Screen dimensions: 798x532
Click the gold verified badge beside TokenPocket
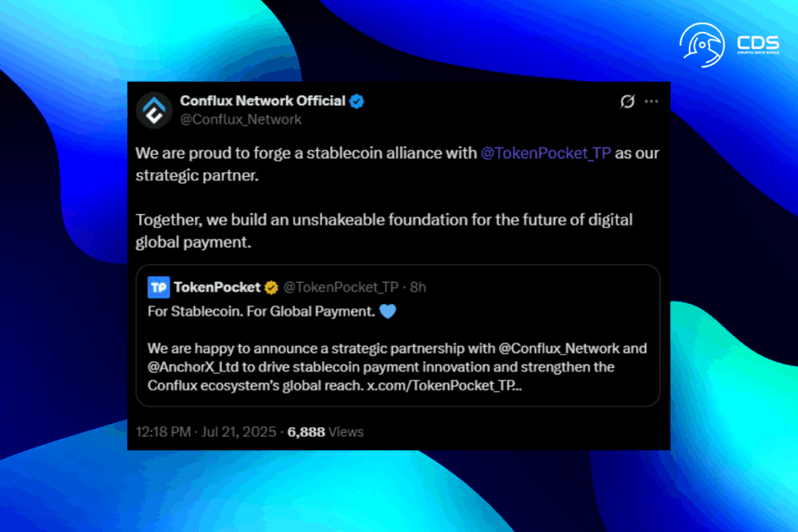(271, 287)
